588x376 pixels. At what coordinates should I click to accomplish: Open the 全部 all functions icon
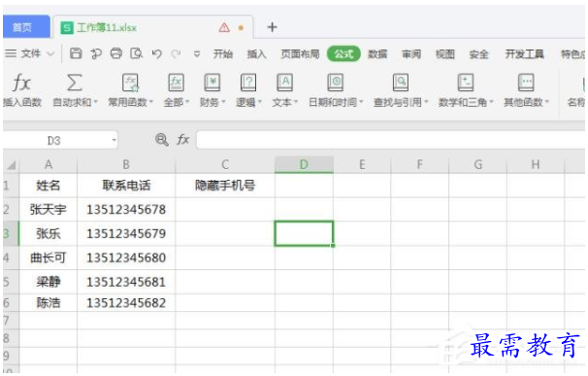[176, 83]
